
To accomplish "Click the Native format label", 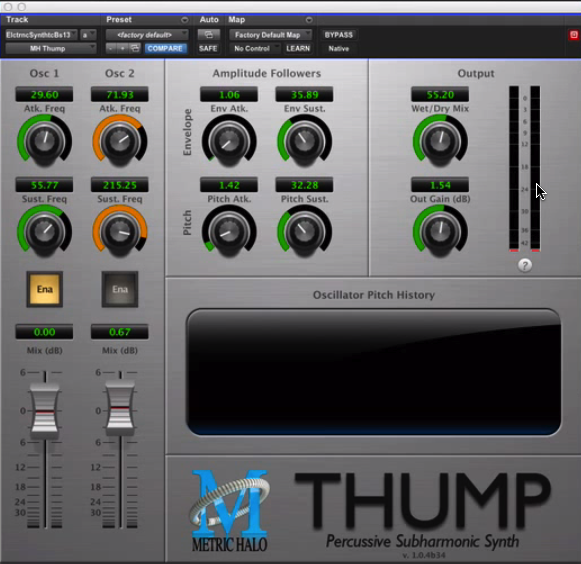I will point(339,49).
